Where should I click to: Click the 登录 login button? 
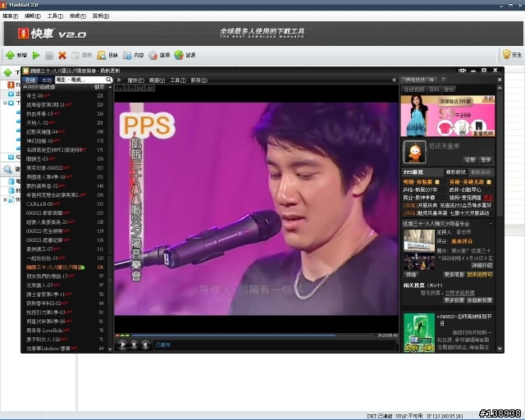[x=486, y=160]
